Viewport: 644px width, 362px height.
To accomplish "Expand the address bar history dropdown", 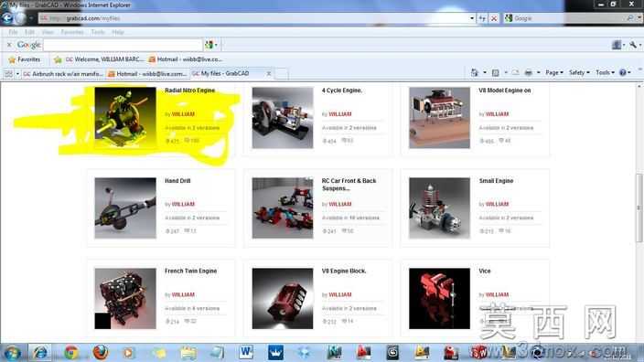I will [x=472, y=18].
